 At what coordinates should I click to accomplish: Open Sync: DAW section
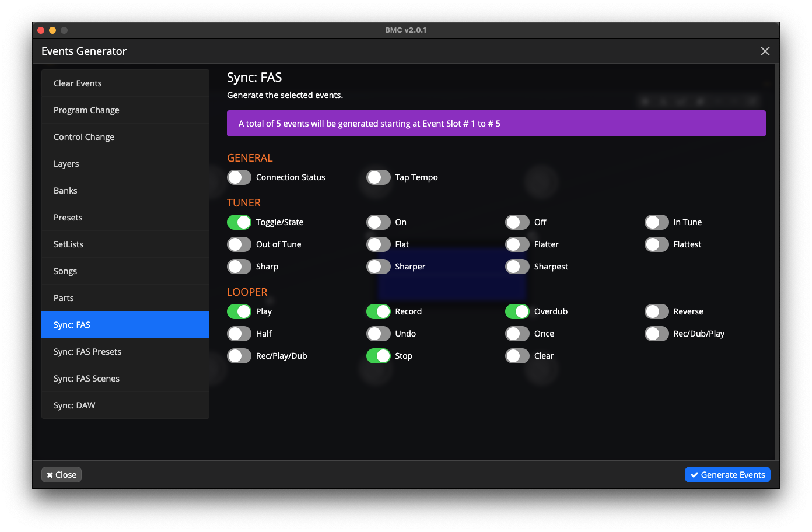(125, 405)
